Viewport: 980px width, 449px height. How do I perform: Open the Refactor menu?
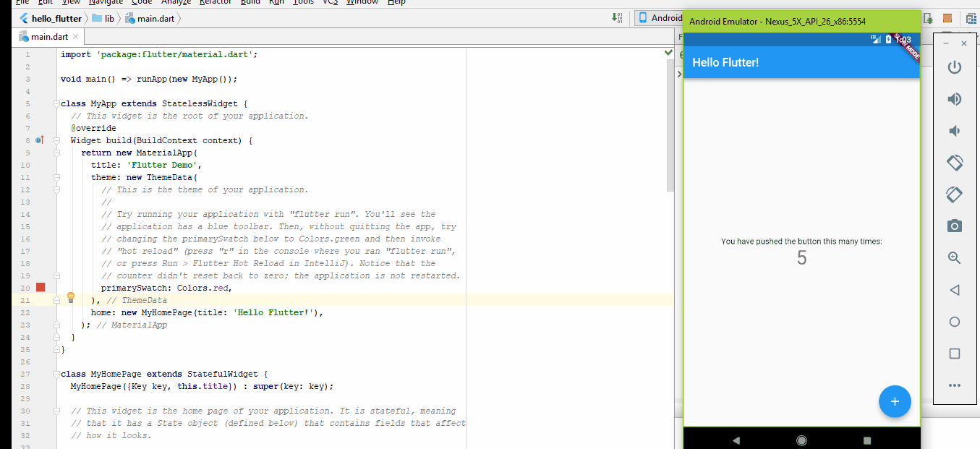click(216, 2)
